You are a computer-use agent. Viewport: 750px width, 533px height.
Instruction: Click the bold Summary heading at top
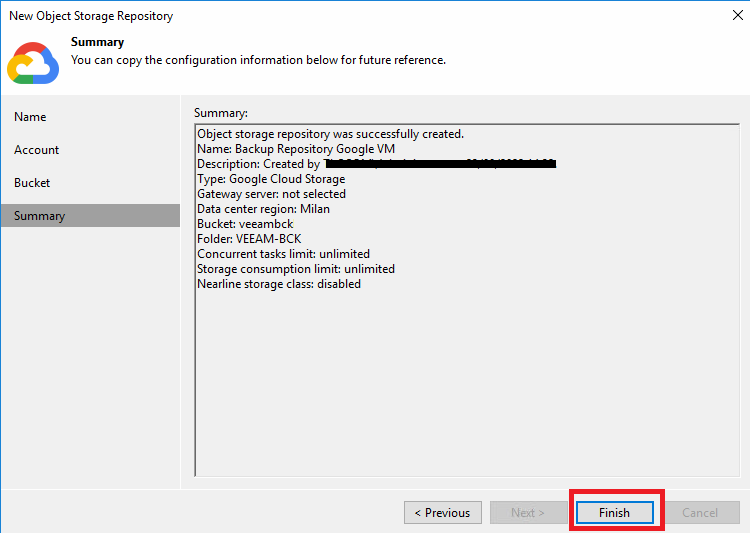pyautogui.click(x=98, y=42)
